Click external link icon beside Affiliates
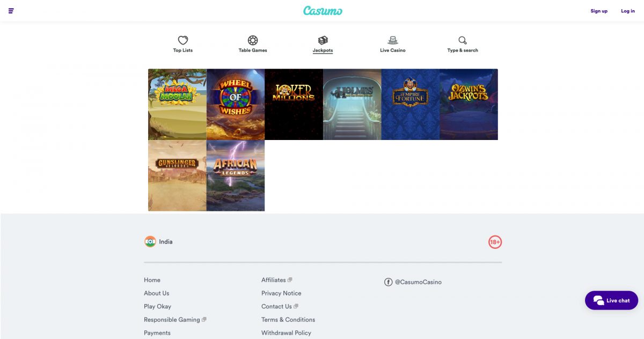This screenshot has width=644, height=339. pos(290,280)
